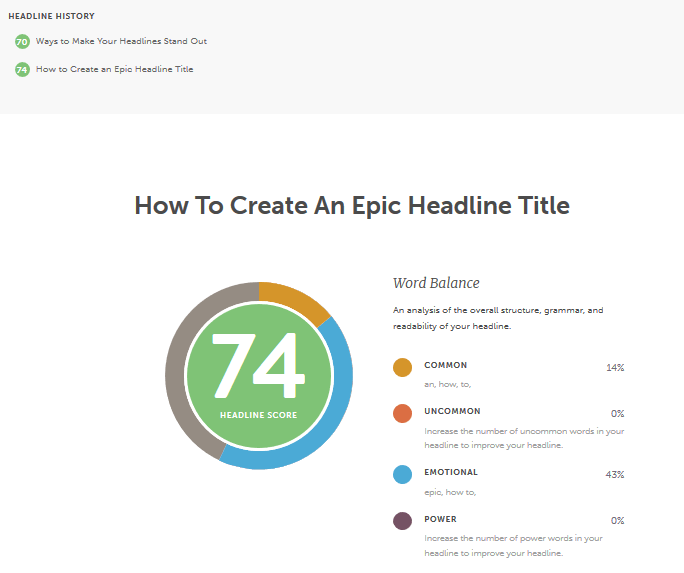The image size is (684, 573).
Task: Click the 0% Power percentage value
Action: (618, 521)
